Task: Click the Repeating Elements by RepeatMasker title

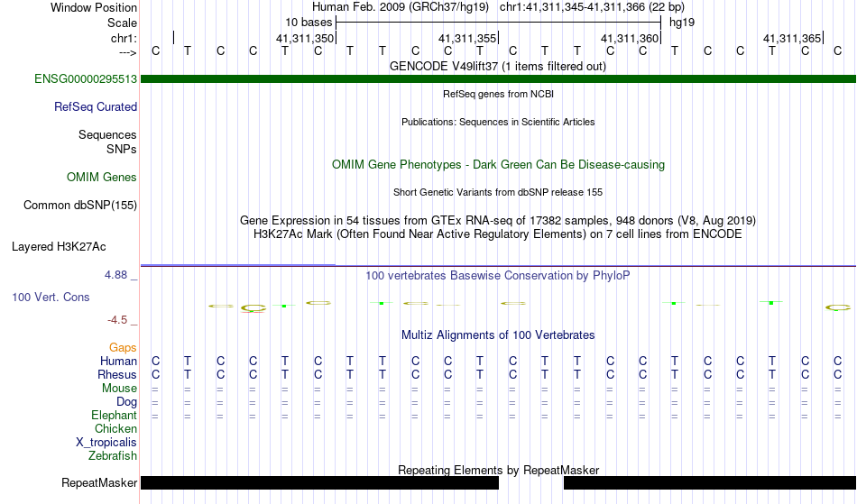Action: 498,470
